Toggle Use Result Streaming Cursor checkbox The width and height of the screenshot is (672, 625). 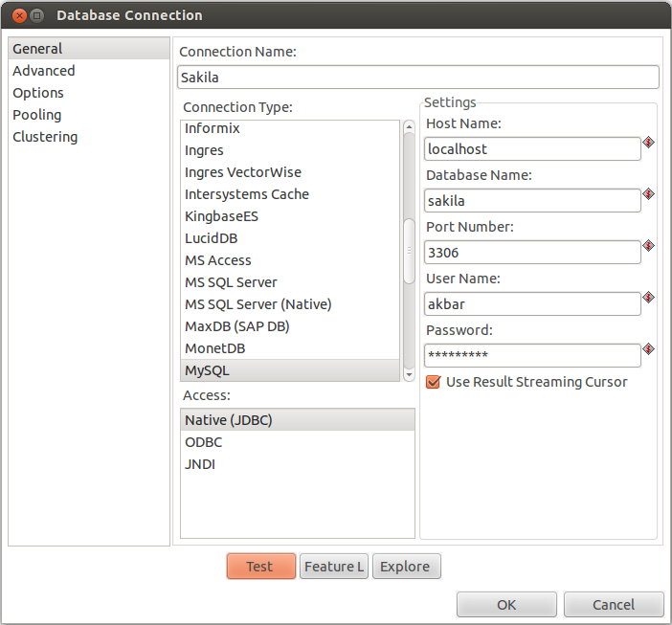(434, 382)
